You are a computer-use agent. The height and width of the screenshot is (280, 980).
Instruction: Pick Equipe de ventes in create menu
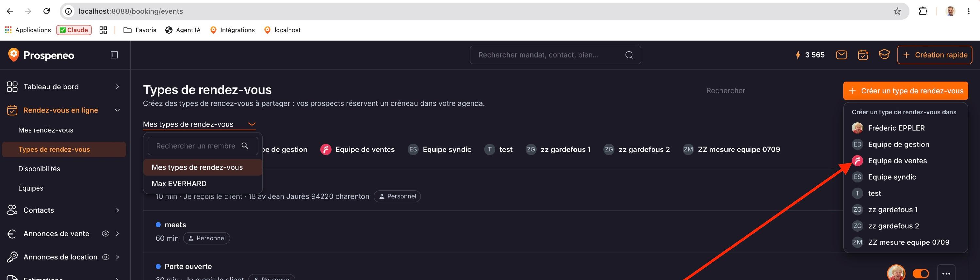tap(906, 161)
